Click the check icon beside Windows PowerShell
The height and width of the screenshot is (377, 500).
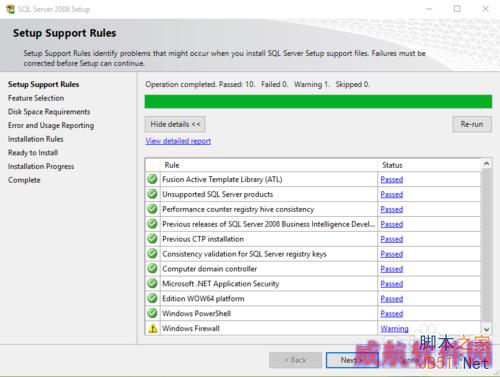pyautogui.click(x=152, y=313)
